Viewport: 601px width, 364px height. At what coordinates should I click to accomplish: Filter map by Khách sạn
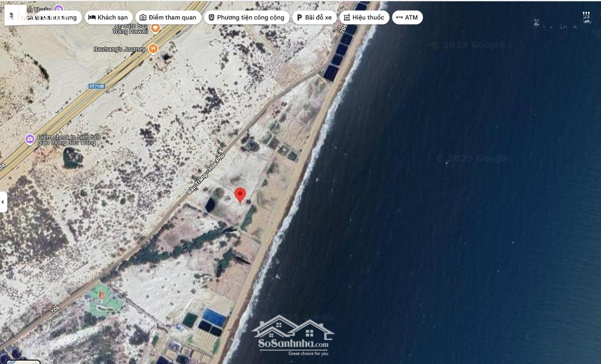coord(109,17)
